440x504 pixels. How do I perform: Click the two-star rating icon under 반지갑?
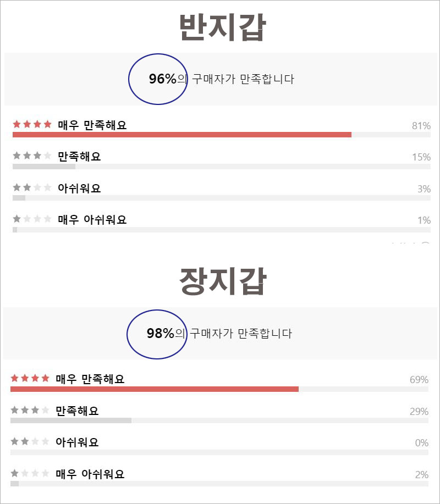pos(32,188)
